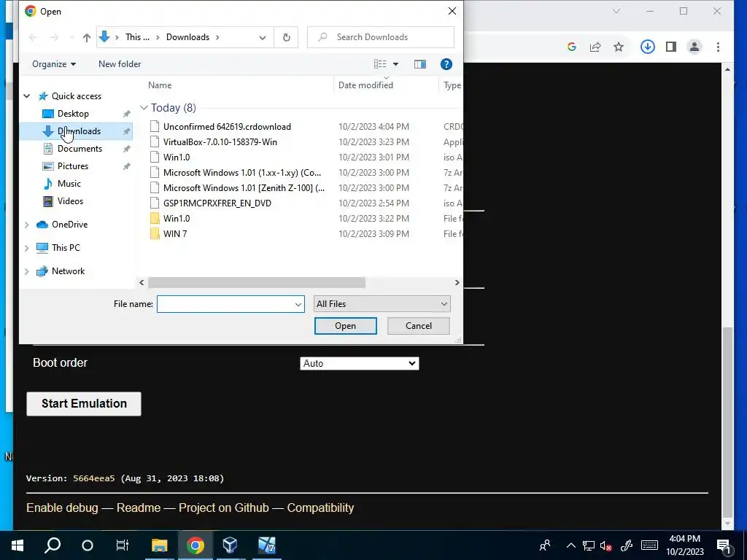Image resolution: width=747 pixels, height=560 pixels.
Task: Open the Enable debug link
Action: coord(62,508)
